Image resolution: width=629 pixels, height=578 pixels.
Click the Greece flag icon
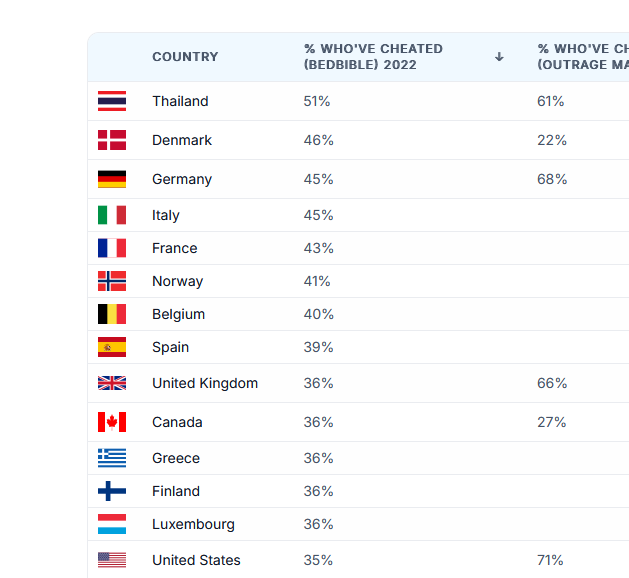click(112, 458)
